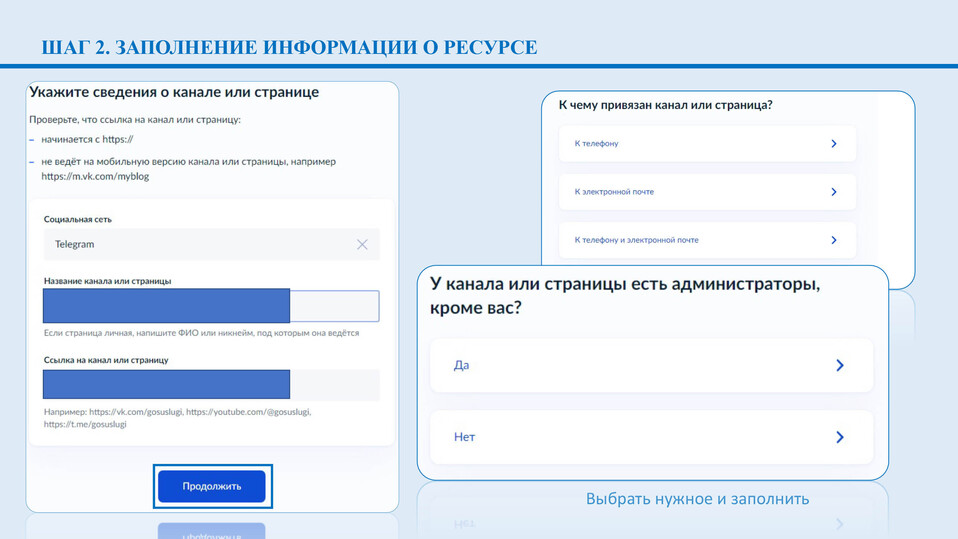Choose the 'К электронной почте' option
This screenshot has height=539, width=958.
coord(700,192)
